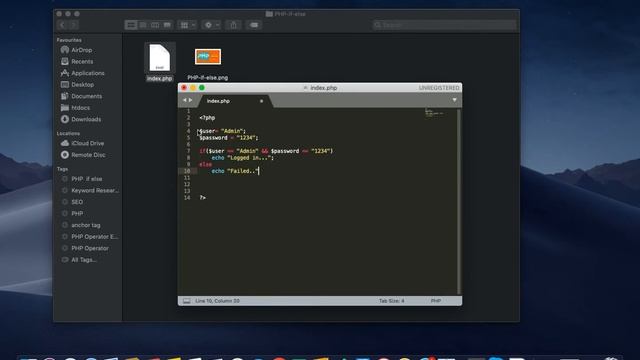Click the echo "Failed.." line
This screenshot has height=360, width=640.
pyautogui.click(x=235, y=171)
